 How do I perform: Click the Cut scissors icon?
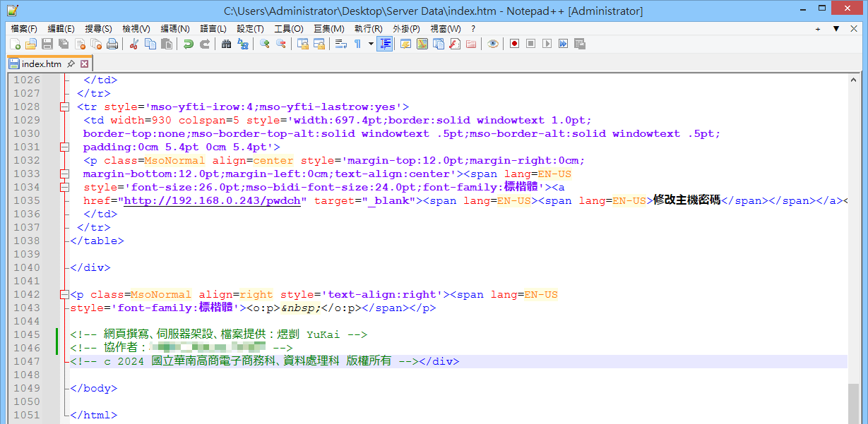pyautogui.click(x=133, y=44)
